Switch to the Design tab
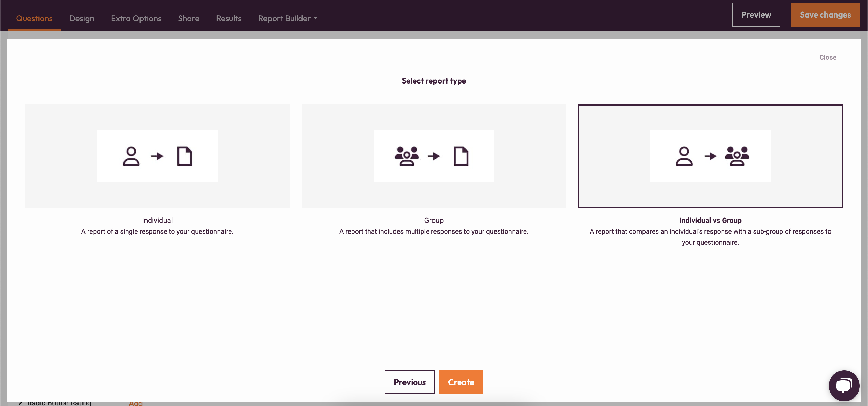The height and width of the screenshot is (406, 868). (x=82, y=19)
